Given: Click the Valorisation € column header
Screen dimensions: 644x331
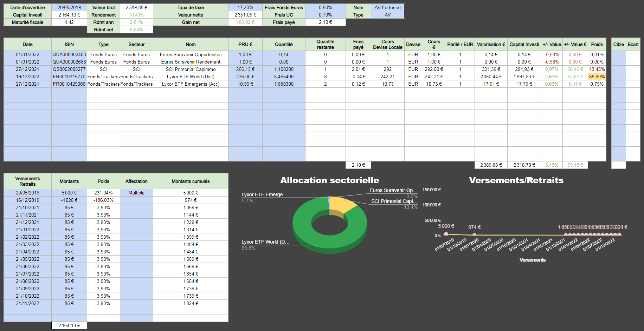Looking at the screenshot, I should click(x=491, y=44).
